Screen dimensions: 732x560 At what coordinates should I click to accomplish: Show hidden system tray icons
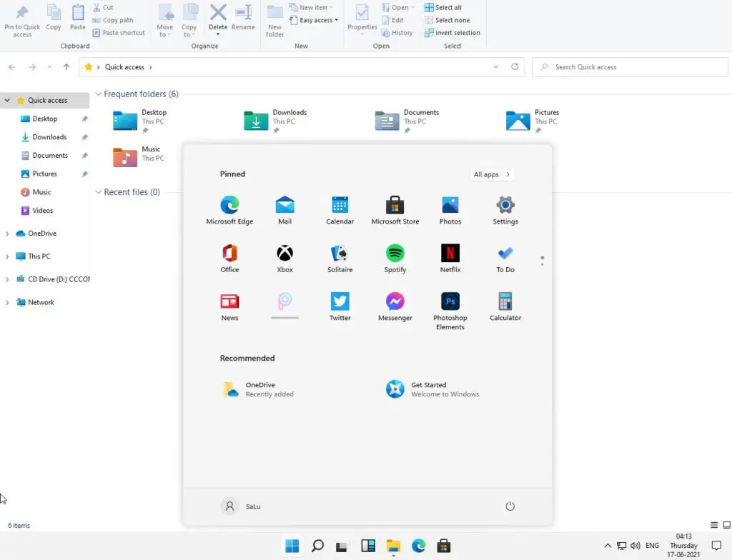click(x=608, y=546)
